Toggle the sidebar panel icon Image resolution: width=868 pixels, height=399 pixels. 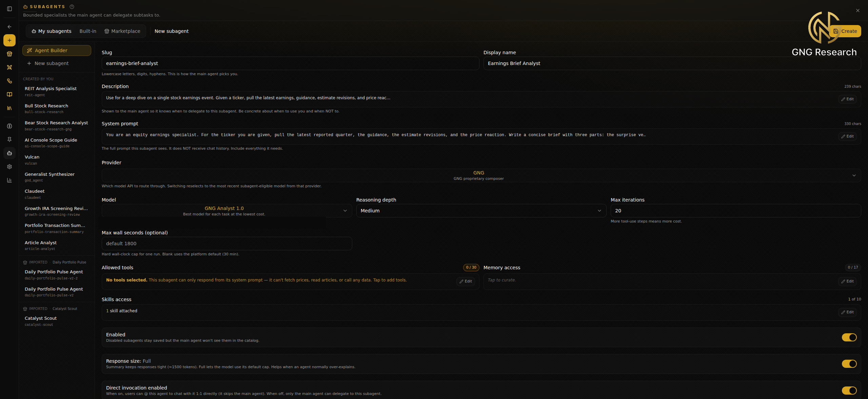(9, 9)
